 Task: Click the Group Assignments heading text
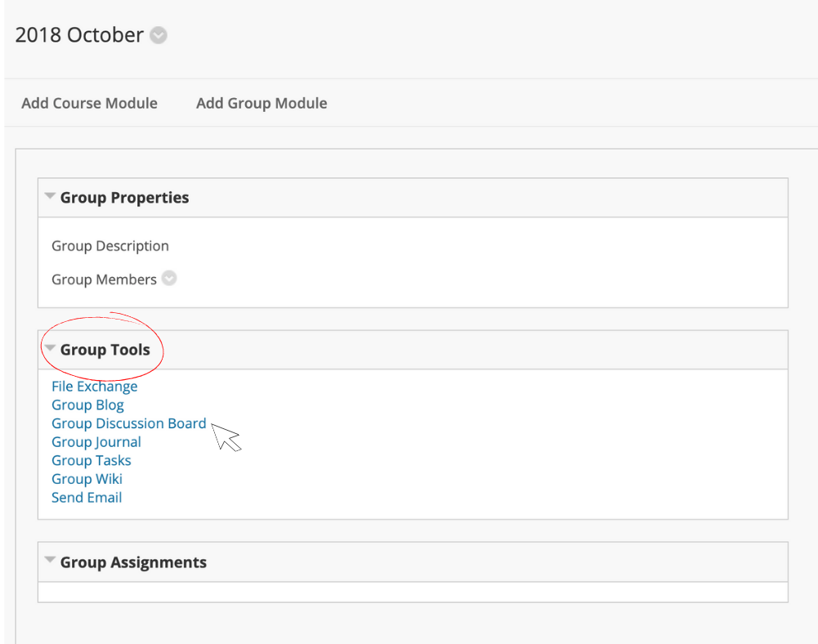tap(133, 562)
